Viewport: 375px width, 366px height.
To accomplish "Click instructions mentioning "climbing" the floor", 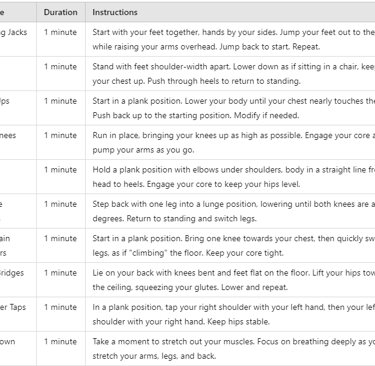I will click(230, 245).
